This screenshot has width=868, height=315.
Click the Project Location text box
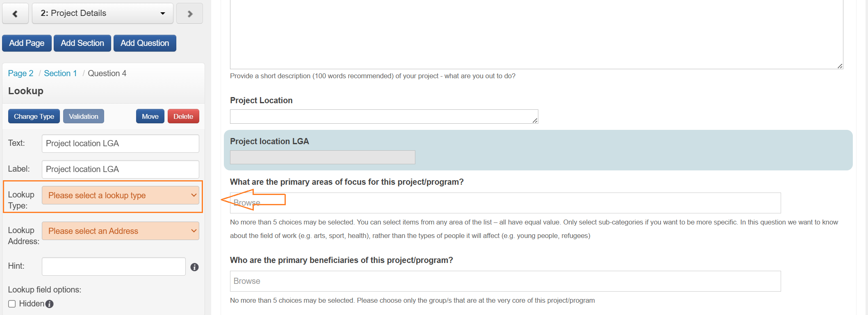pos(383,116)
